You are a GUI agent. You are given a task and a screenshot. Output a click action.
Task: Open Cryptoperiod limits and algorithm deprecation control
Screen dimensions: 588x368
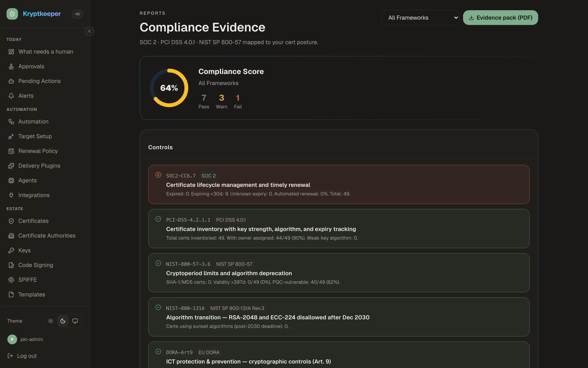[339, 273]
